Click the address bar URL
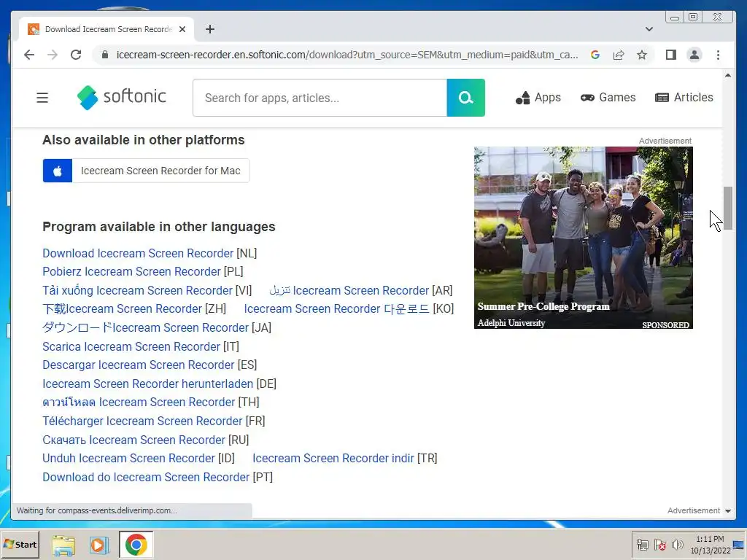 [x=347, y=55]
